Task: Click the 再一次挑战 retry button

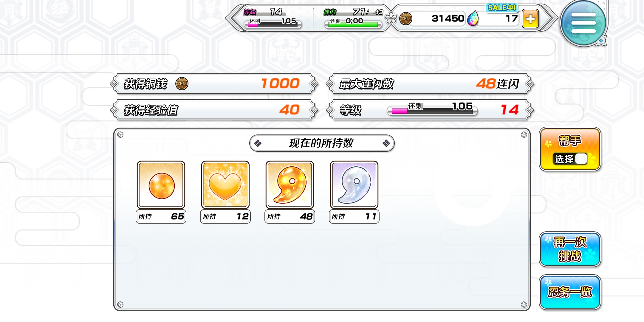Action: [570, 249]
